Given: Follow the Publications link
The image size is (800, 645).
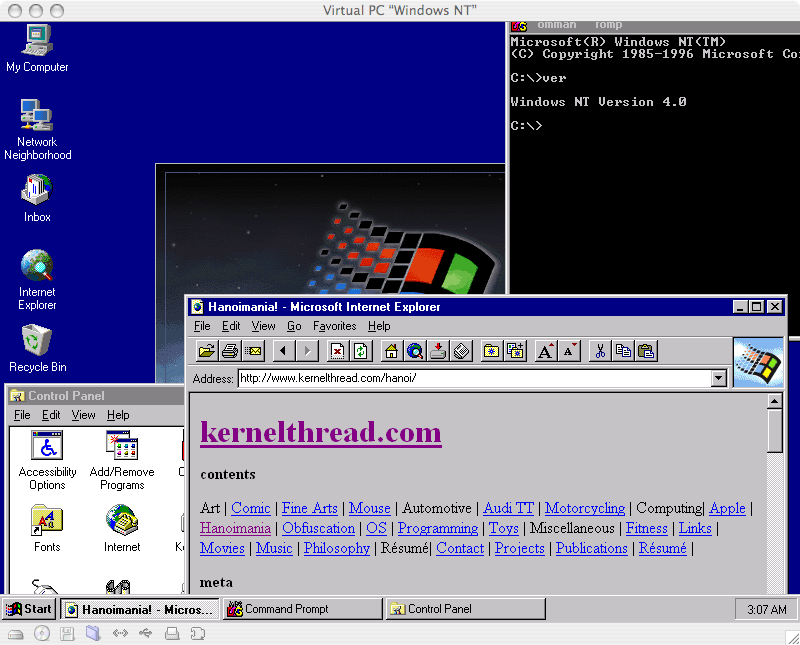Looking at the screenshot, I should (x=591, y=548).
